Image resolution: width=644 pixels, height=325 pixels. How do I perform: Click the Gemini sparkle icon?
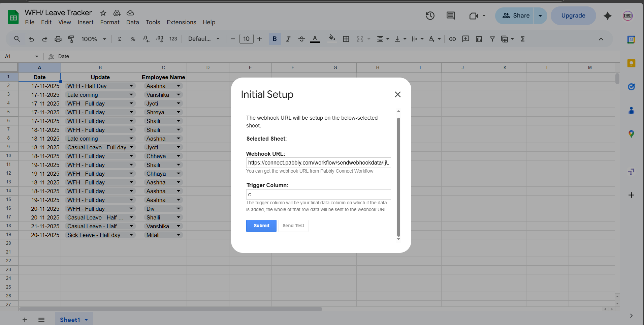click(x=608, y=16)
